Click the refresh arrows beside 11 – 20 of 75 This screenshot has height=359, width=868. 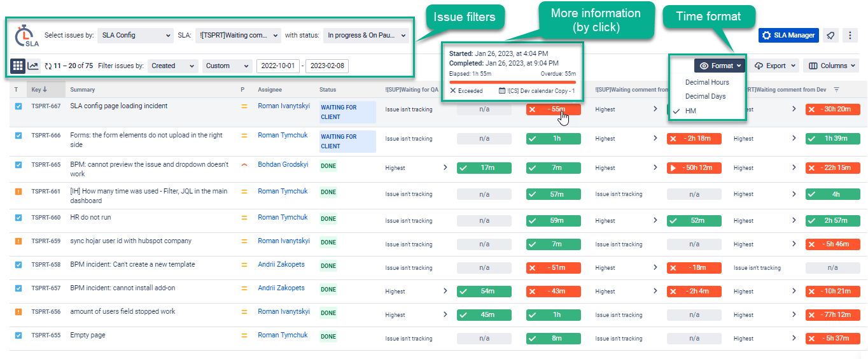click(x=48, y=66)
